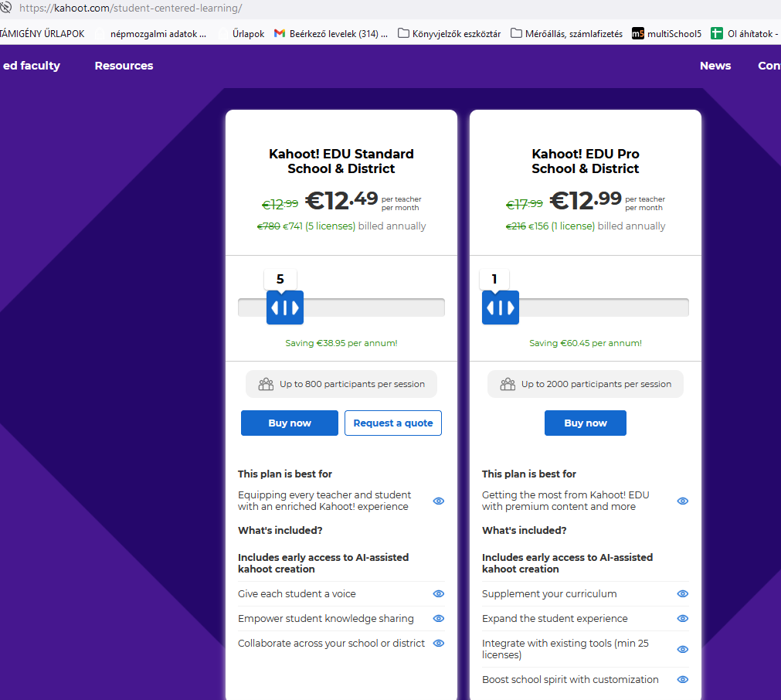Open the Úrlapok bookmark
The image size is (781, 700).
click(x=242, y=33)
